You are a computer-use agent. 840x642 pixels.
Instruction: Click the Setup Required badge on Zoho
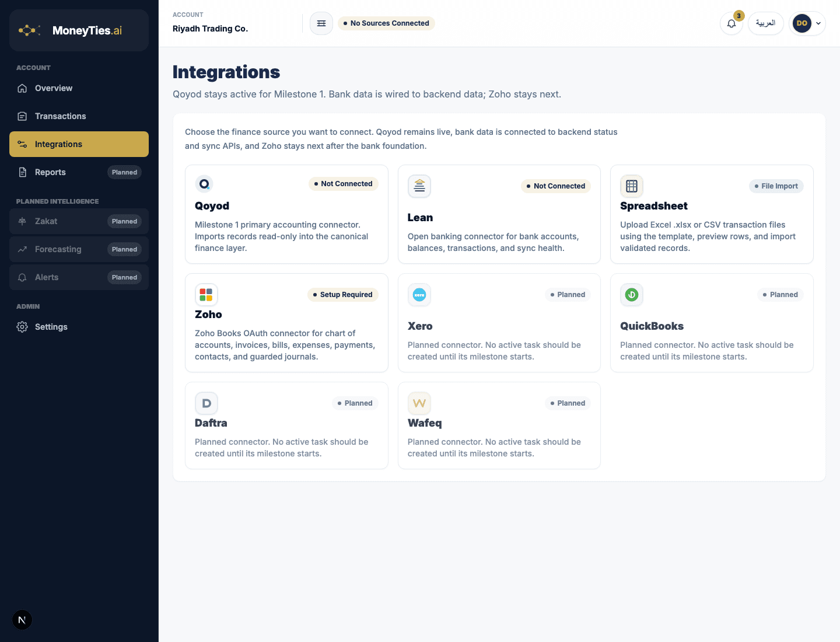coord(343,295)
